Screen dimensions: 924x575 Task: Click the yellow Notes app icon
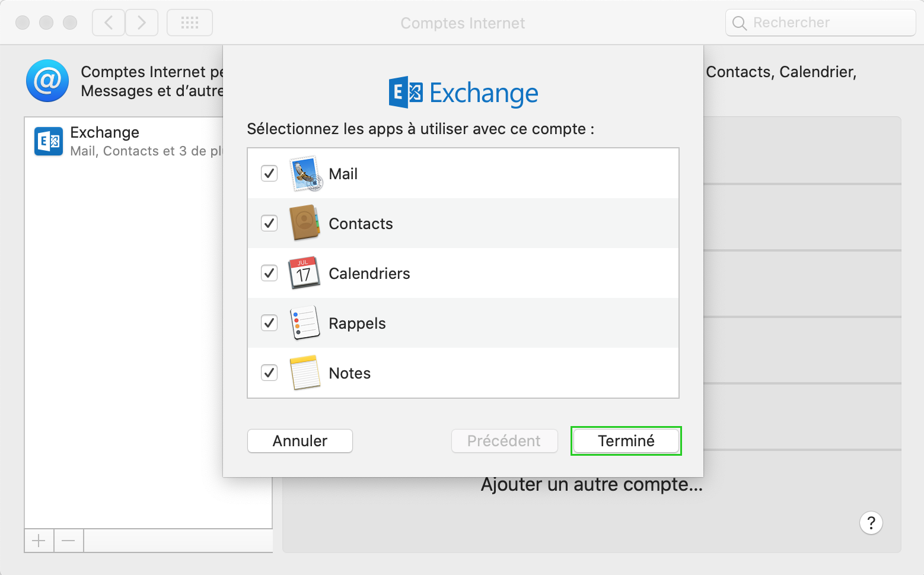(305, 373)
